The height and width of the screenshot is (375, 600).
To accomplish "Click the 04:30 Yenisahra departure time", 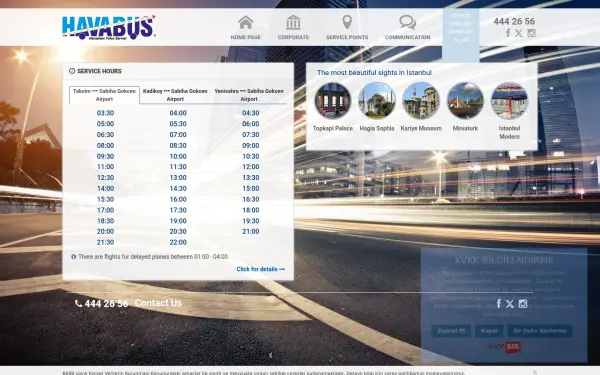I will (251, 113).
